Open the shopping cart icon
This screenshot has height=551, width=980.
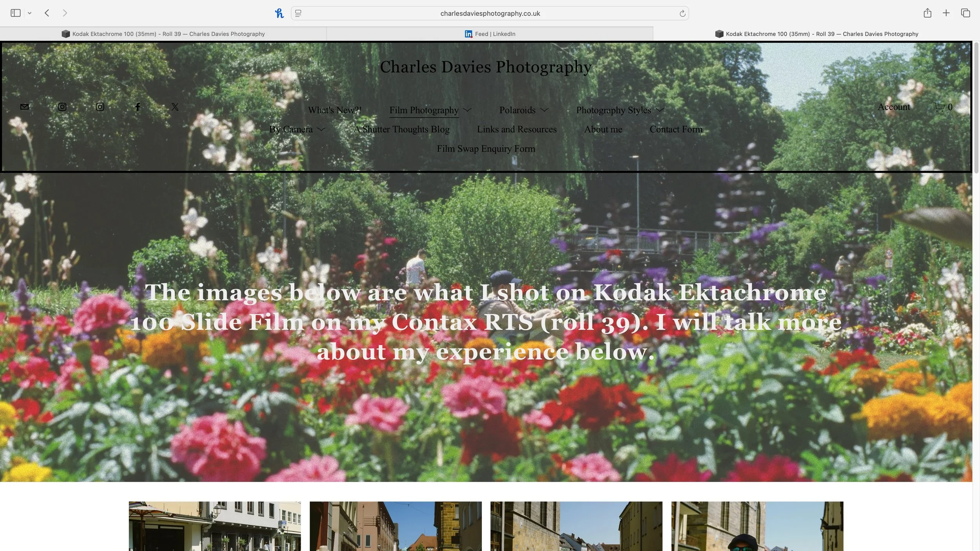[939, 107]
